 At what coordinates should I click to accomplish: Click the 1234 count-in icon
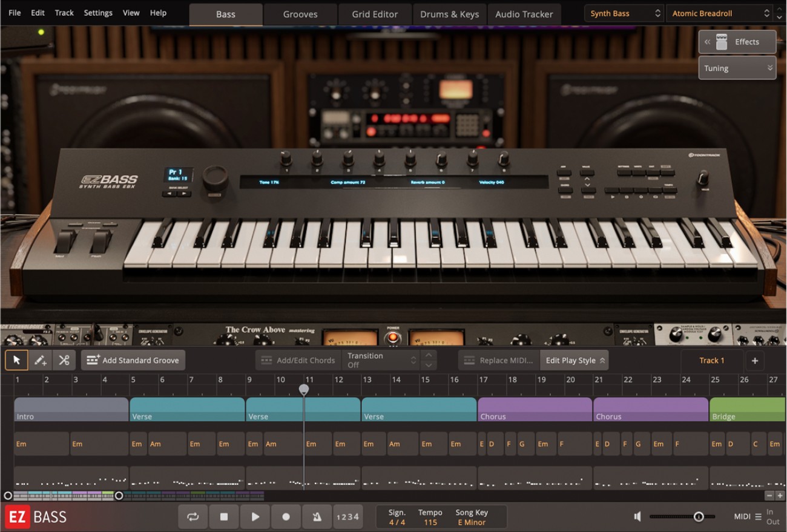point(348,516)
